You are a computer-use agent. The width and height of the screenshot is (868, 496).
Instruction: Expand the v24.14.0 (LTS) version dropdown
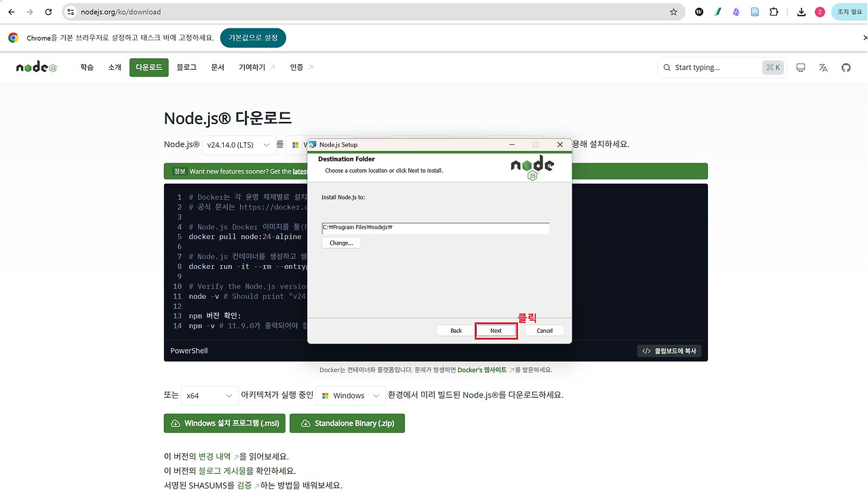pos(239,144)
